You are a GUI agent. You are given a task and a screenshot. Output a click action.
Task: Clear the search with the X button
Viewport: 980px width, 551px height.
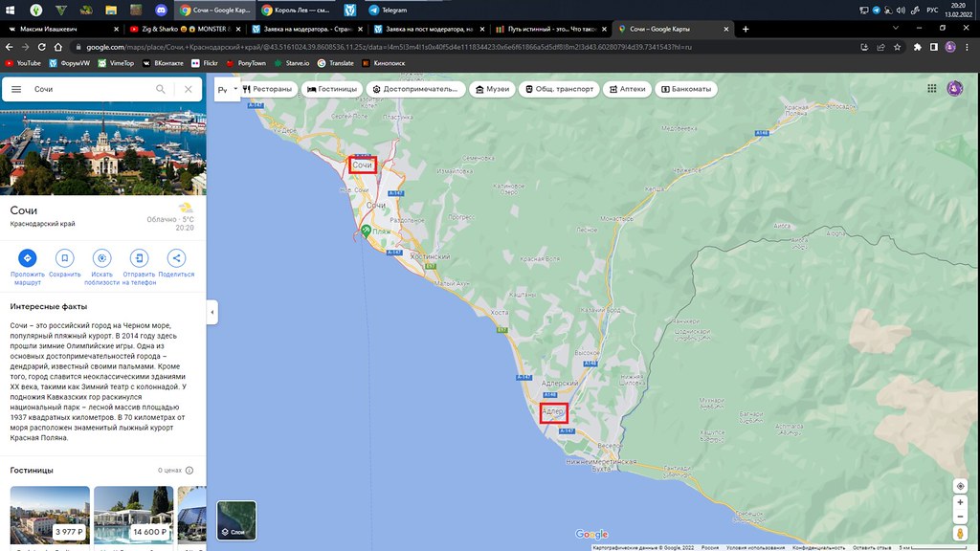pos(188,89)
